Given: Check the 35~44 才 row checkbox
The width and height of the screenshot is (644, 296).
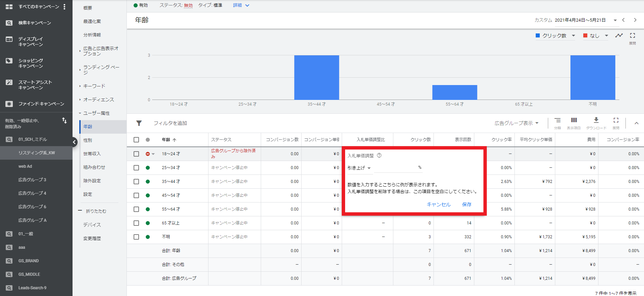Looking at the screenshot, I should click(x=136, y=182).
